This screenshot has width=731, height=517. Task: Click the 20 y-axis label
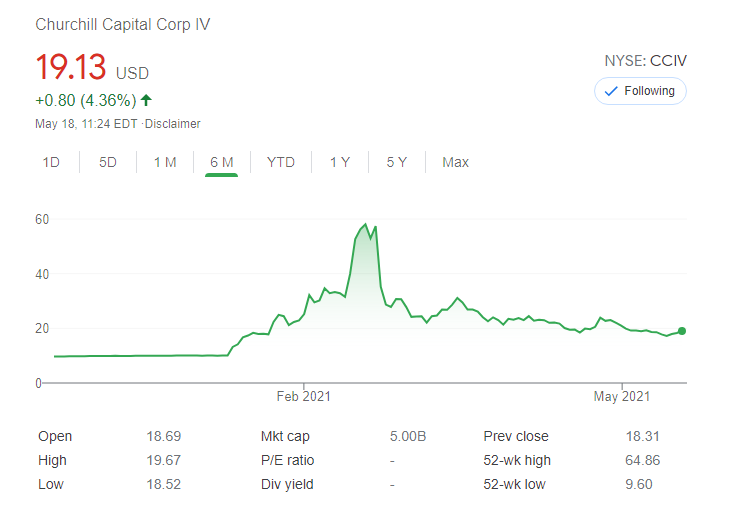42,329
